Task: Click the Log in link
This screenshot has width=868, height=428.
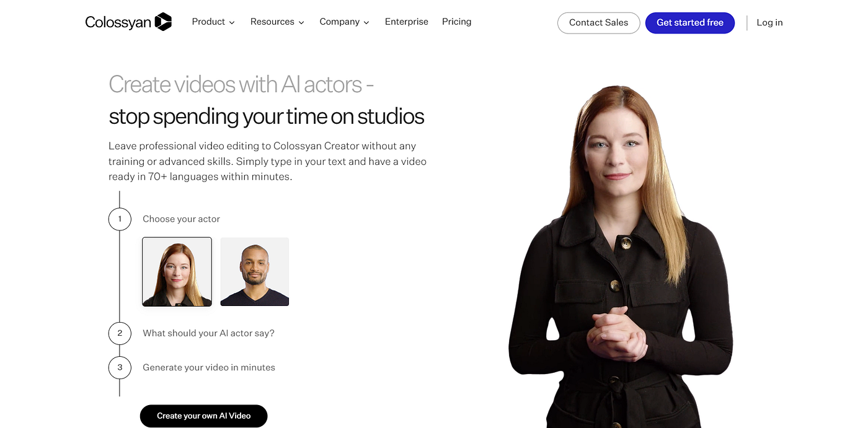Action: pyautogui.click(x=769, y=23)
